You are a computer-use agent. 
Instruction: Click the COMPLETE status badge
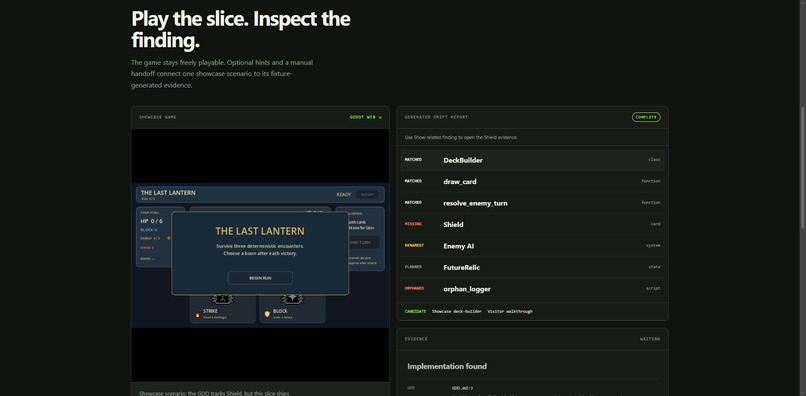(646, 117)
